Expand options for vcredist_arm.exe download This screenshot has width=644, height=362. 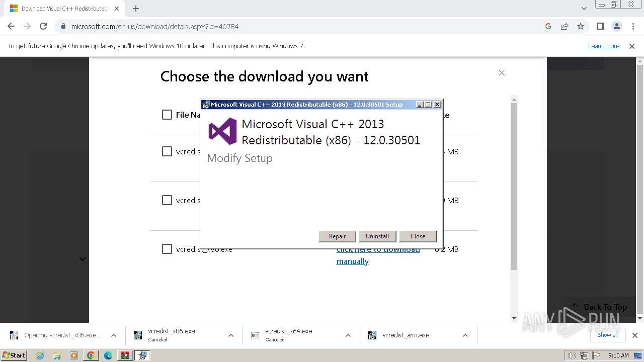pos(465,335)
